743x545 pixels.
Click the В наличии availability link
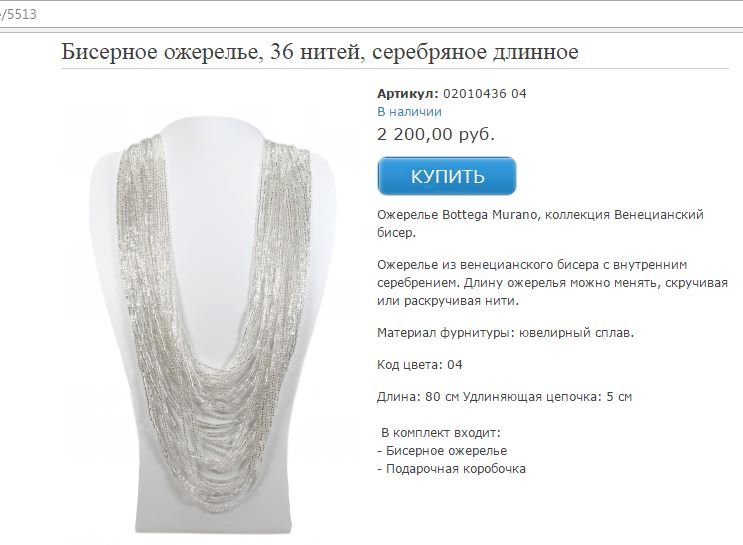[409, 112]
